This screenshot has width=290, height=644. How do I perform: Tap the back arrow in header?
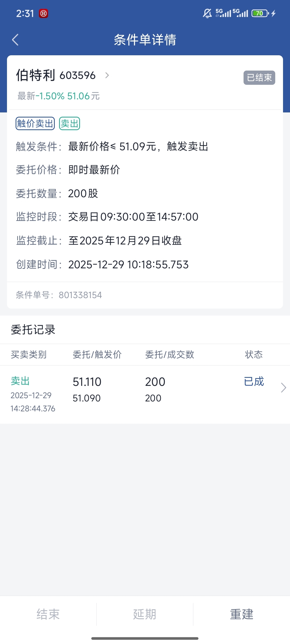click(15, 40)
